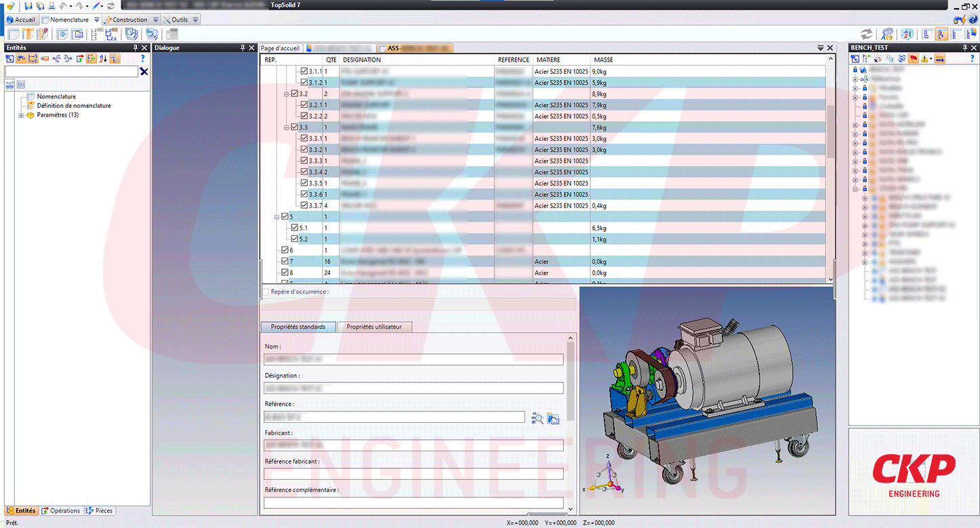Uncheck the checkbox for row 5.1
The image size is (980, 528).
point(295,228)
